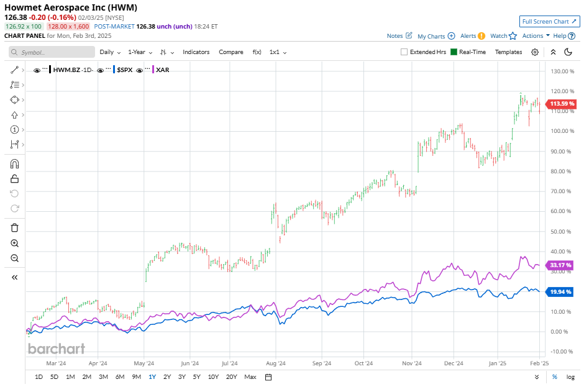The width and height of the screenshot is (584, 392).
Task: Click the purple XAR color swatch
Action: 153,70
